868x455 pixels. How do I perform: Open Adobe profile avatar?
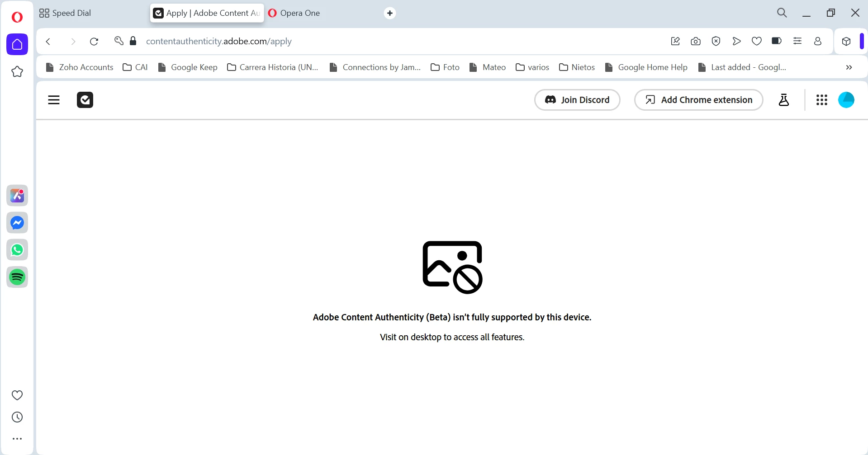846,100
